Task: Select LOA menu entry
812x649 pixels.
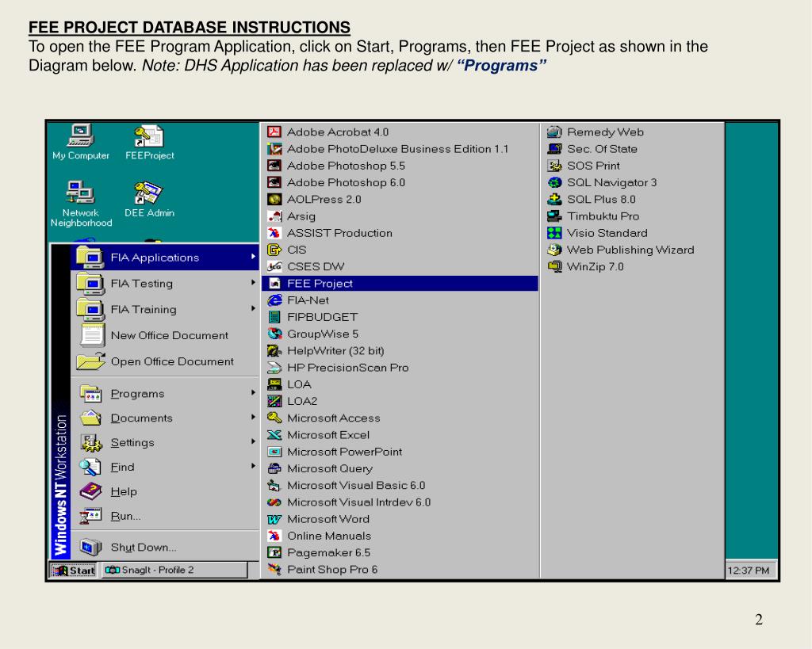Action: click(400, 384)
